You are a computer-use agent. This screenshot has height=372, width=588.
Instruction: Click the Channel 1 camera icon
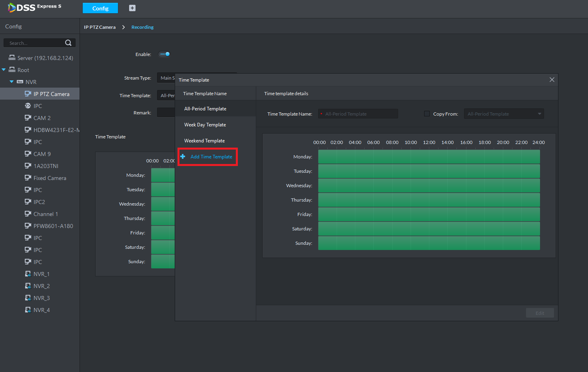28,214
